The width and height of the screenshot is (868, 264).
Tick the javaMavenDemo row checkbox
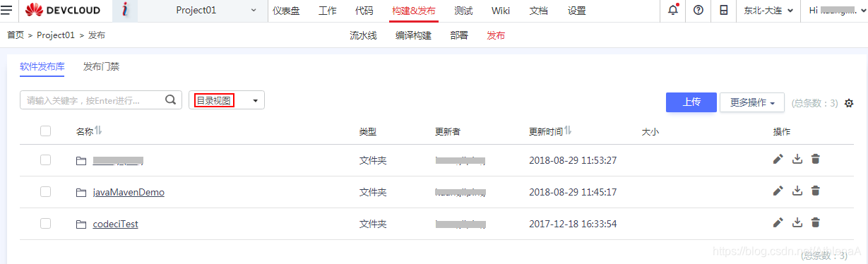coord(46,191)
